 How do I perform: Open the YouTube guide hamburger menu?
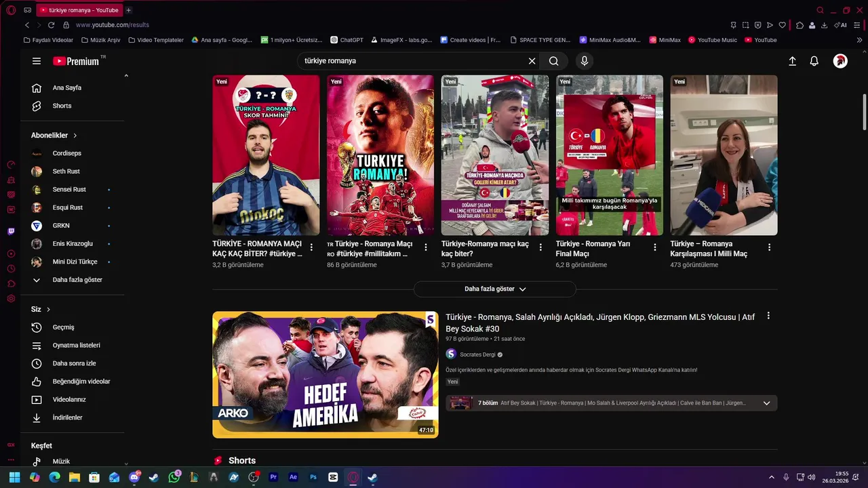(x=37, y=61)
